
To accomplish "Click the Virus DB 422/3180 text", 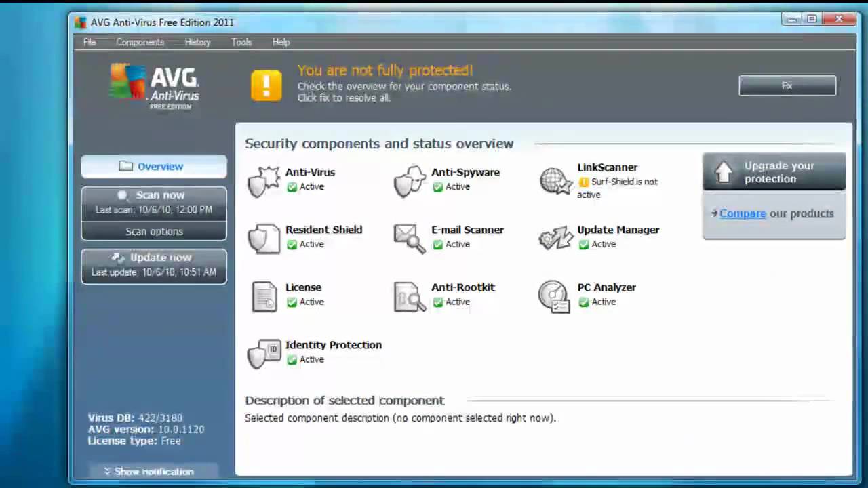I will pyautogui.click(x=135, y=418).
